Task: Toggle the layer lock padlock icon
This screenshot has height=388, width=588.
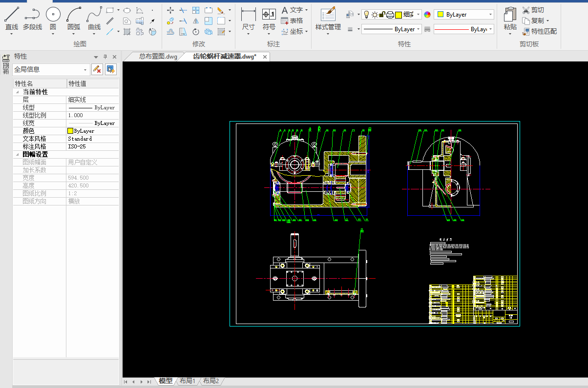Action: (382, 15)
